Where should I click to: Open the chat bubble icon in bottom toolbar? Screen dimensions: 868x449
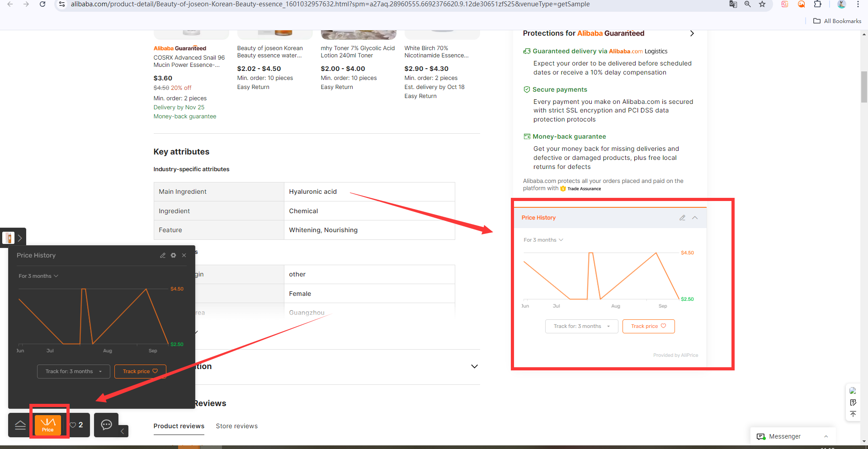(106, 425)
